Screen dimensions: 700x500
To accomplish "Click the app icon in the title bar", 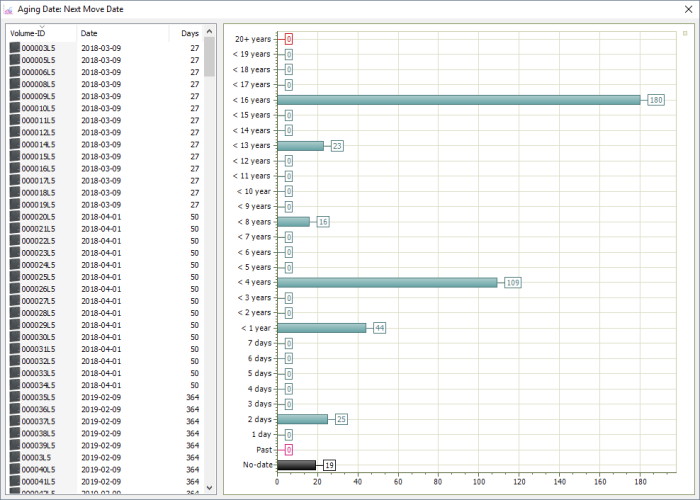I will [x=9, y=8].
